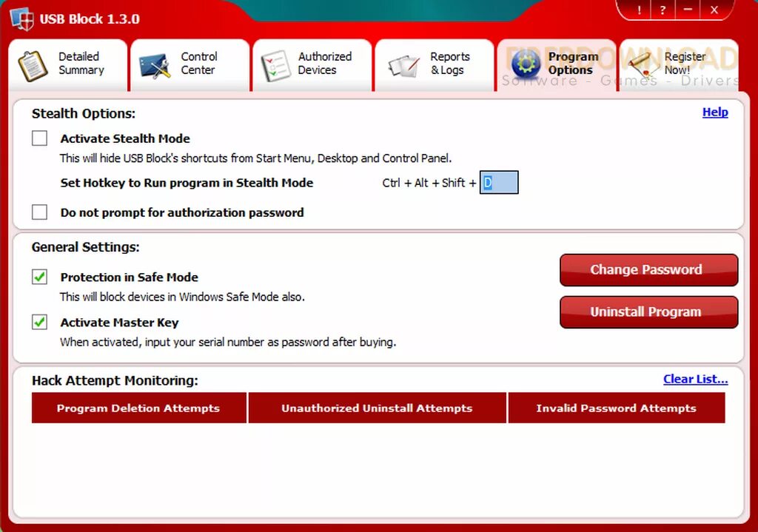Open the Help link
The width and height of the screenshot is (758, 532).
(715, 112)
